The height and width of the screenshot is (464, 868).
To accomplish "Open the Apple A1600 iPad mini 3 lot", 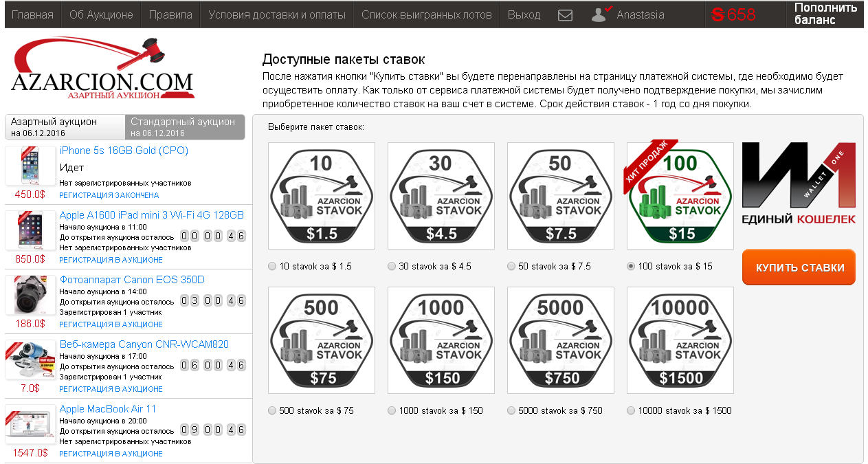I will point(152,215).
